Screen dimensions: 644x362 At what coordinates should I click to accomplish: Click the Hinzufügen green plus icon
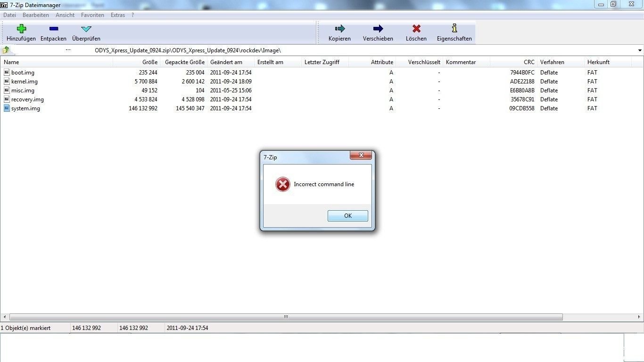[x=21, y=29]
